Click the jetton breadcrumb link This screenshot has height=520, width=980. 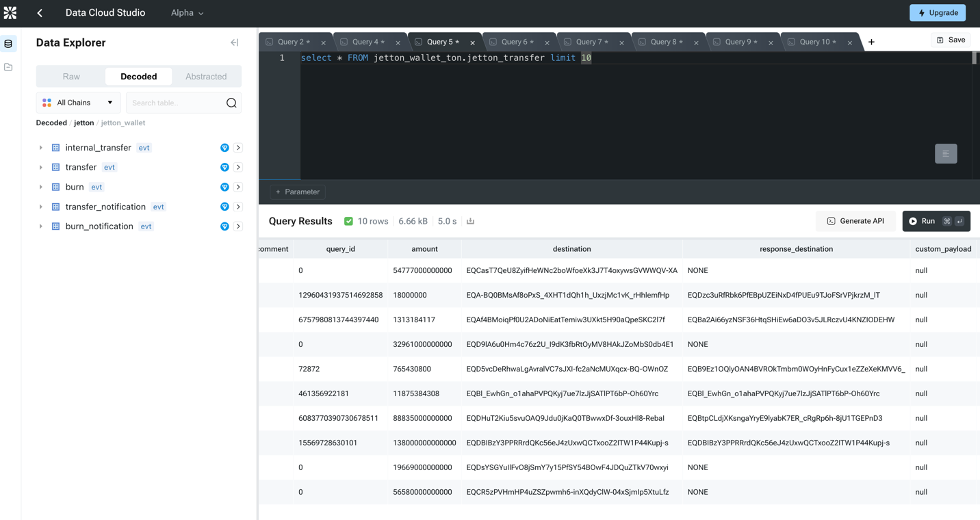(83, 123)
